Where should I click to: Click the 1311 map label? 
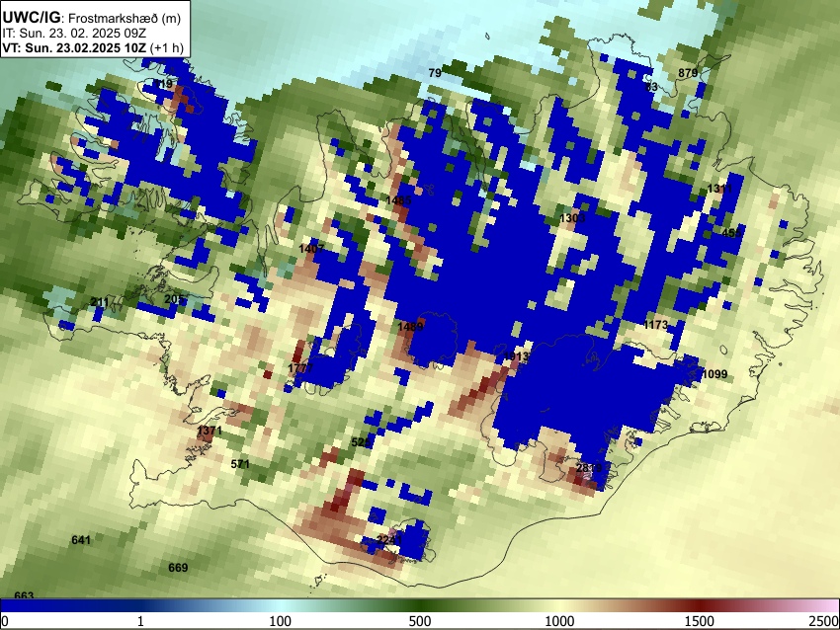(719, 189)
